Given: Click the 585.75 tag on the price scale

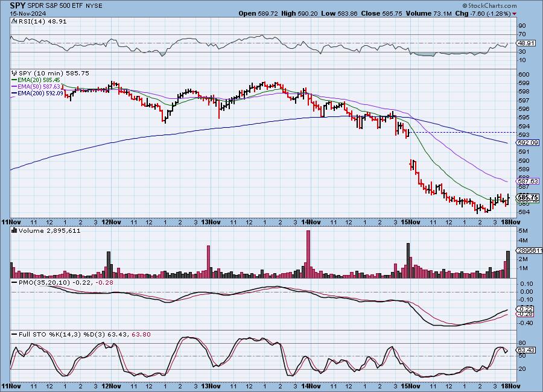Looking at the screenshot, I should (528, 197).
